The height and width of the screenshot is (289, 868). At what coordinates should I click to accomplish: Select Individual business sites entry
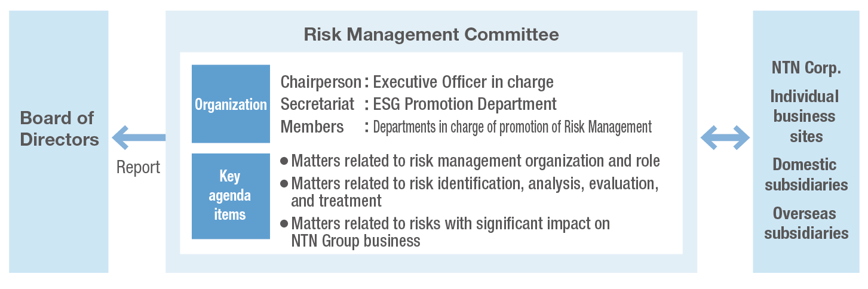click(806, 116)
